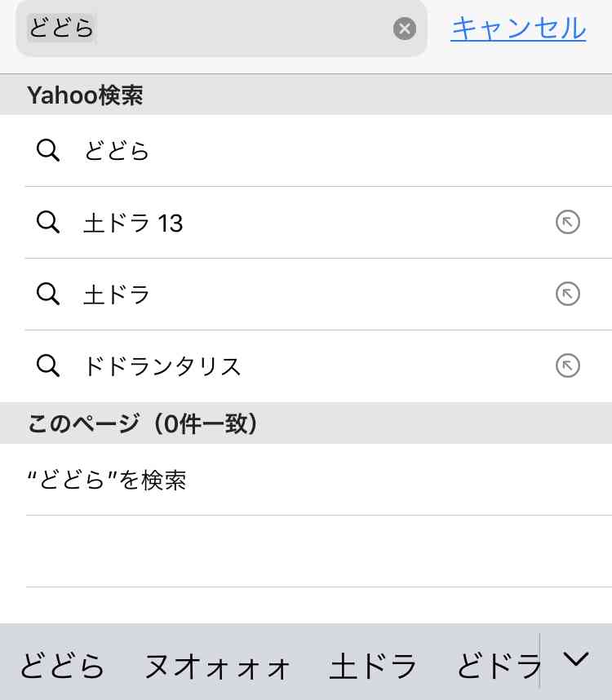This screenshot has width=612, height=700.
Task: Click magnifier icon beside ドドランタリス
Action: (x=48, y=366)
